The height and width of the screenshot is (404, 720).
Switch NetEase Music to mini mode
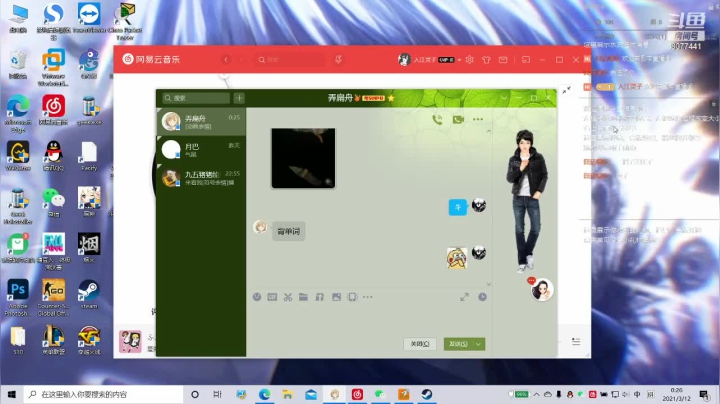pyautogui.click(x=526, y=60)
